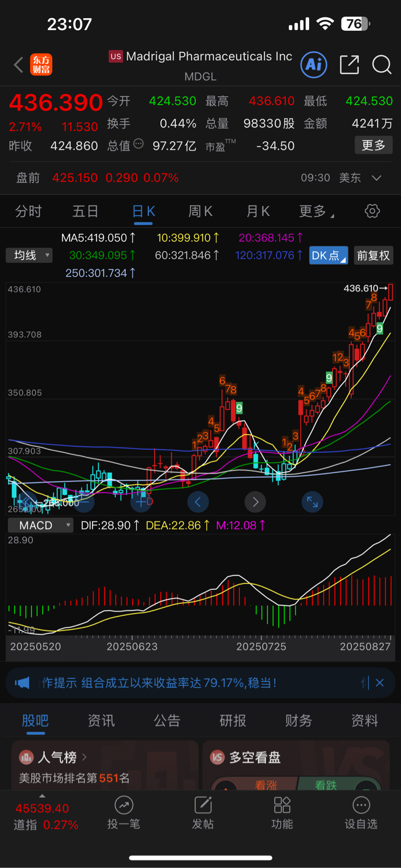The image size is (401, 868).
Task: Tap the 道指 45539.40 index ticker
Action: 46,816
